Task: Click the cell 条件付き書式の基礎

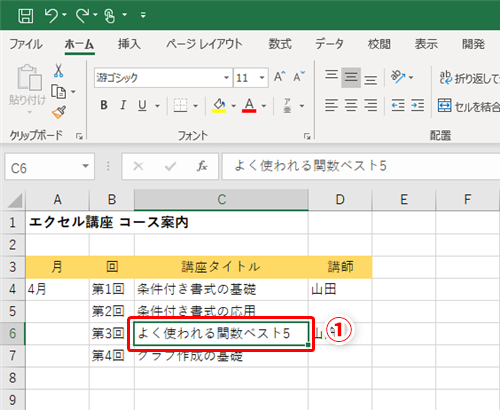Action: (221, 289)
